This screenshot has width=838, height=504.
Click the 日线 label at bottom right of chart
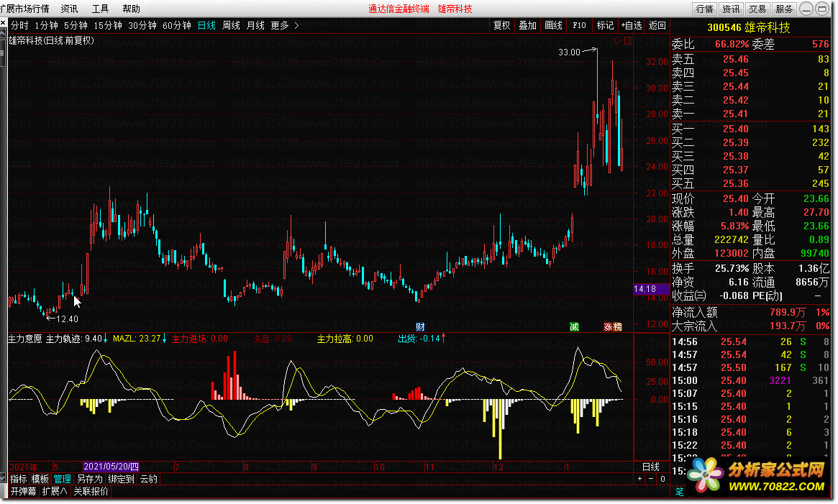coord(651,467)
